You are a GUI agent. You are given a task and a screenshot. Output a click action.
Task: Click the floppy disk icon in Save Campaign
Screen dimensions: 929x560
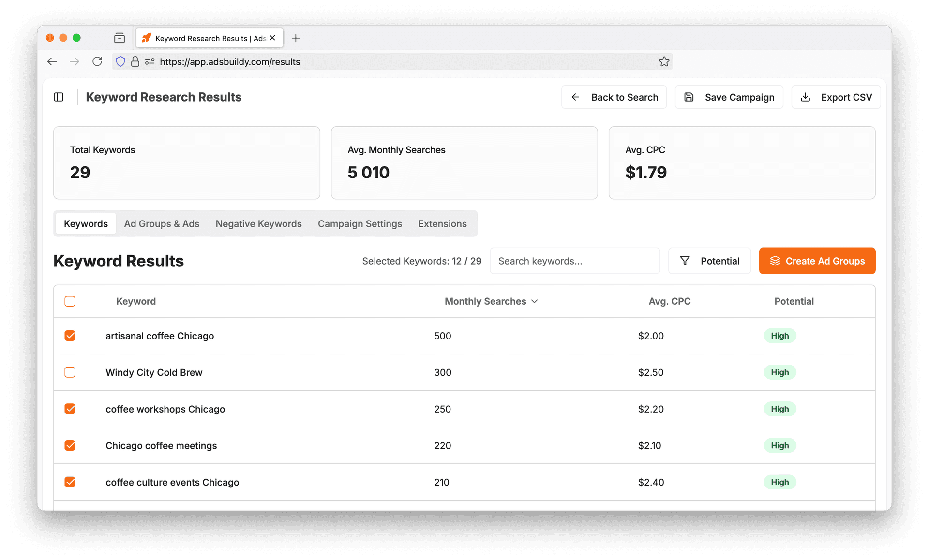point(689,97)
